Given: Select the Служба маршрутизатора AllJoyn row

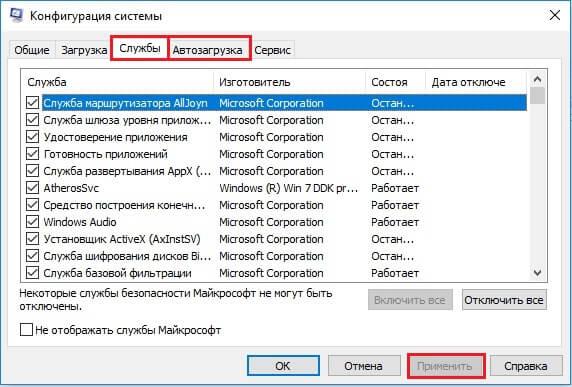Looking at the screenshot, I should pos(285,103).
